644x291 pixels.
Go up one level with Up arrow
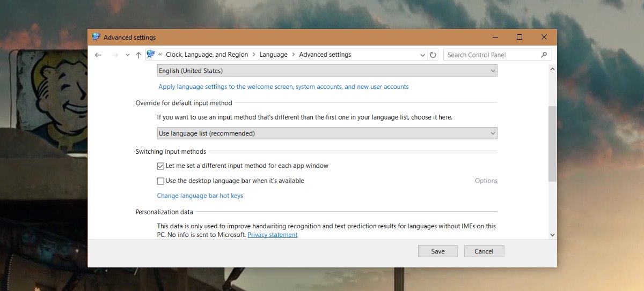[x=138, y=55]
